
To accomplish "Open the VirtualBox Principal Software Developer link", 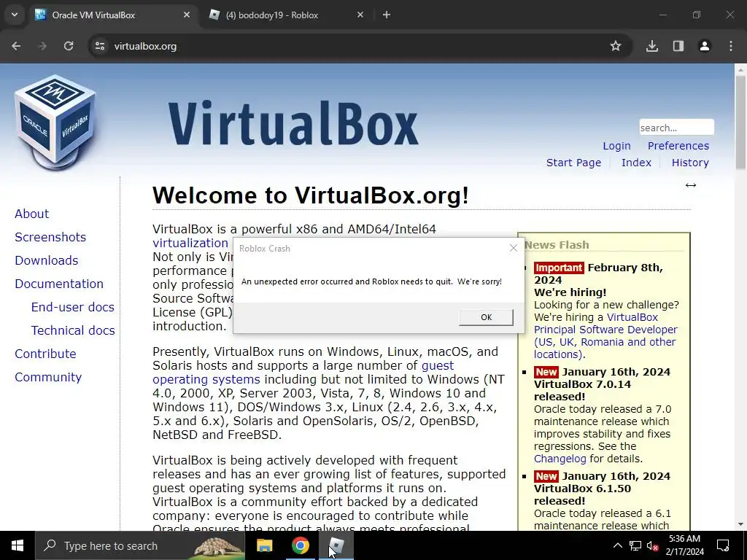I will tap(605, 330).
